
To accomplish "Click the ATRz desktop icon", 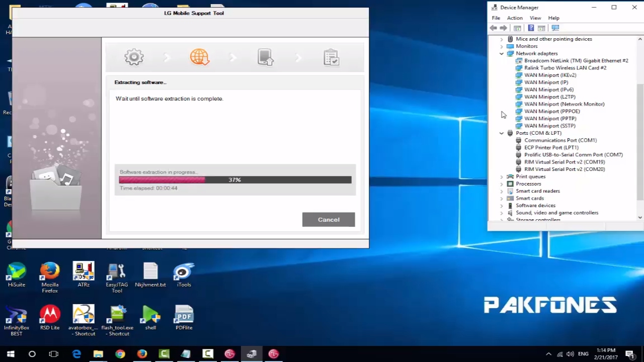I will click(84, 275).
